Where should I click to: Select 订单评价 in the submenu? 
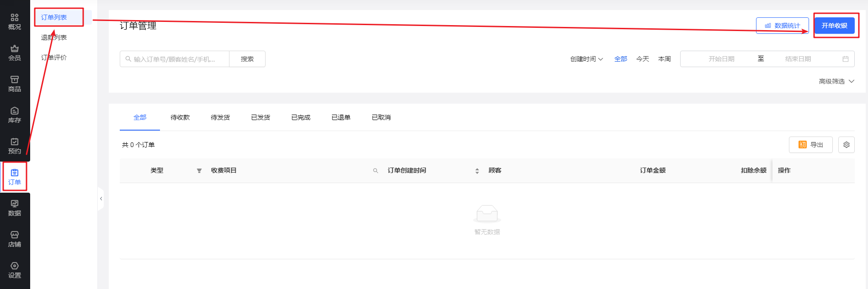[54, 58]
